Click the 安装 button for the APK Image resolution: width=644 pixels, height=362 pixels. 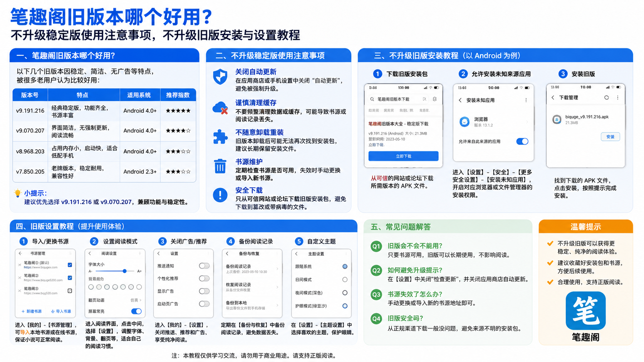pos(610,137)
